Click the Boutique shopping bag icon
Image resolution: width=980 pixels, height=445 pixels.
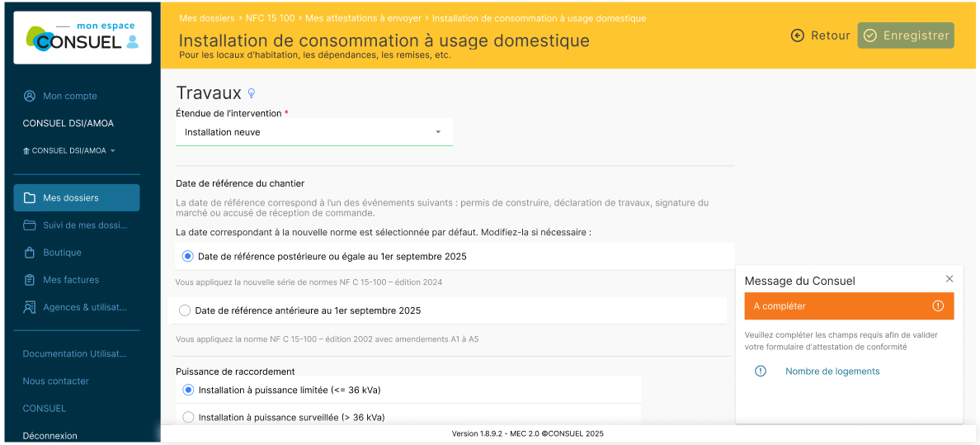coord(30,253)
